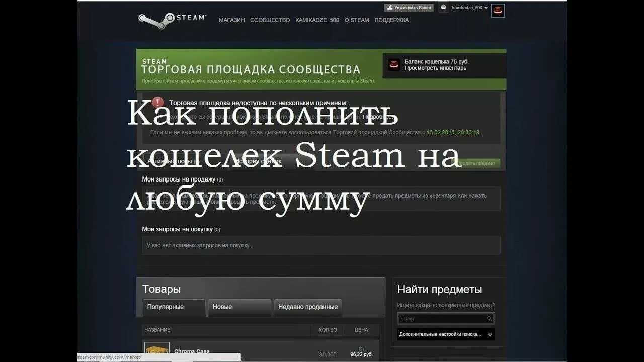Image resolution: width=644 pixels, height=362 pixels.
Task: Click the green Продать предмет button
Action: [x=477, y=163]
